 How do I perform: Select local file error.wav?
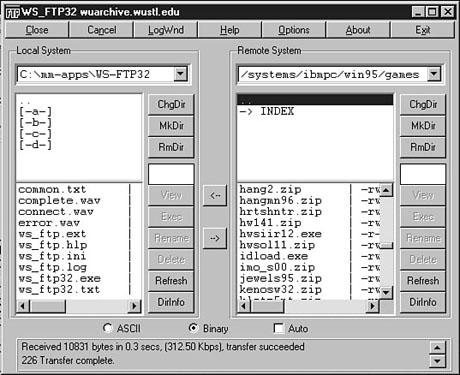coord(49,223)
